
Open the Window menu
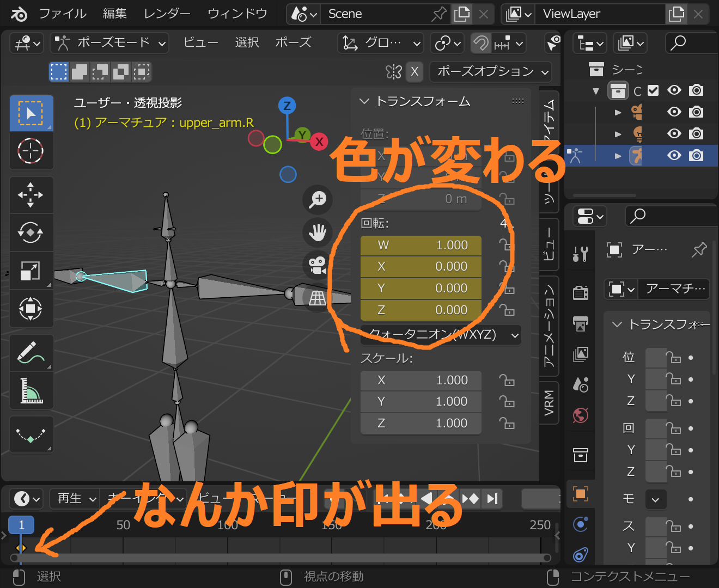pos(237,14)
